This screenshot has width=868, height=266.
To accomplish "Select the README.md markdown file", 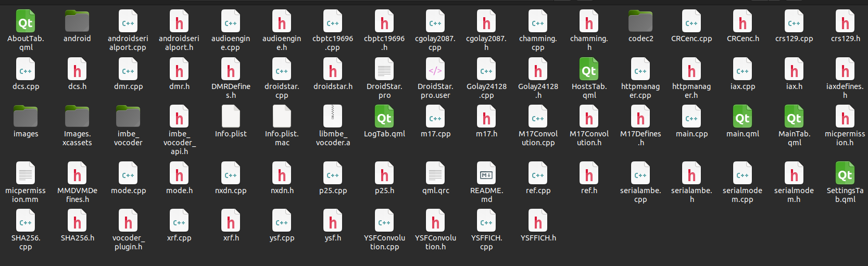I will coord(486,174).
